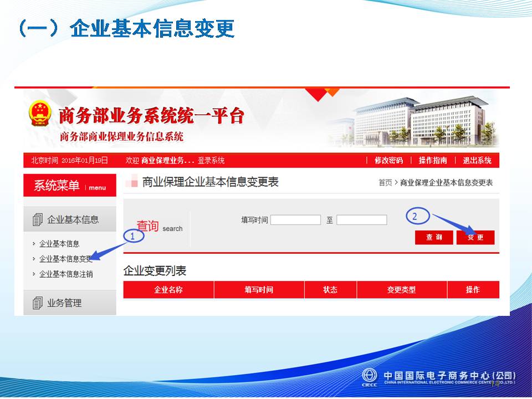Click the end date field after 至
Image resolution: width=532 pixels, height=399 pixels.
(x=361, y=220)
